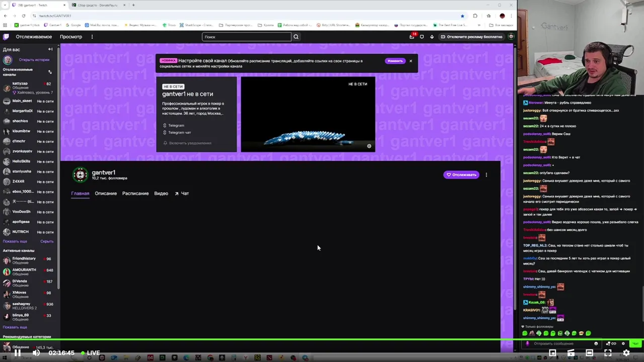The image size is (644, 362).
Task: Open the MargaritaDi channel in the sidebar
Action: [x=29, y=111]
